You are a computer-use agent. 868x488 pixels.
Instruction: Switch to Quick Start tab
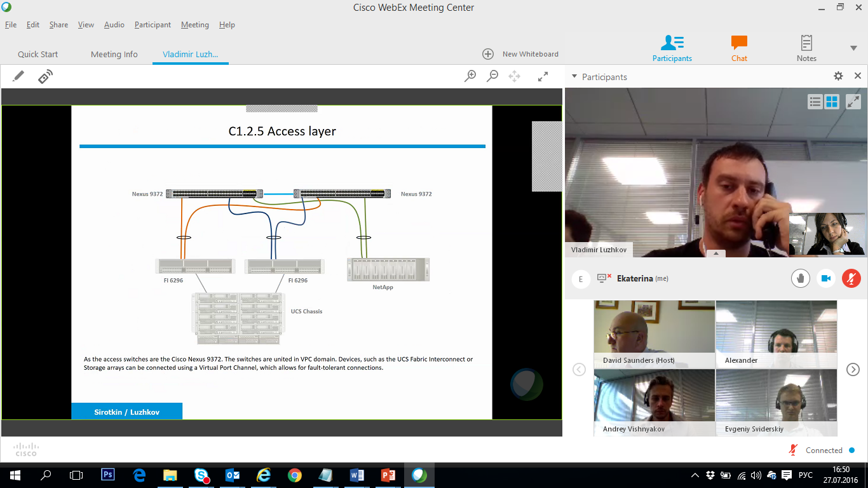[x=38, y=54]
